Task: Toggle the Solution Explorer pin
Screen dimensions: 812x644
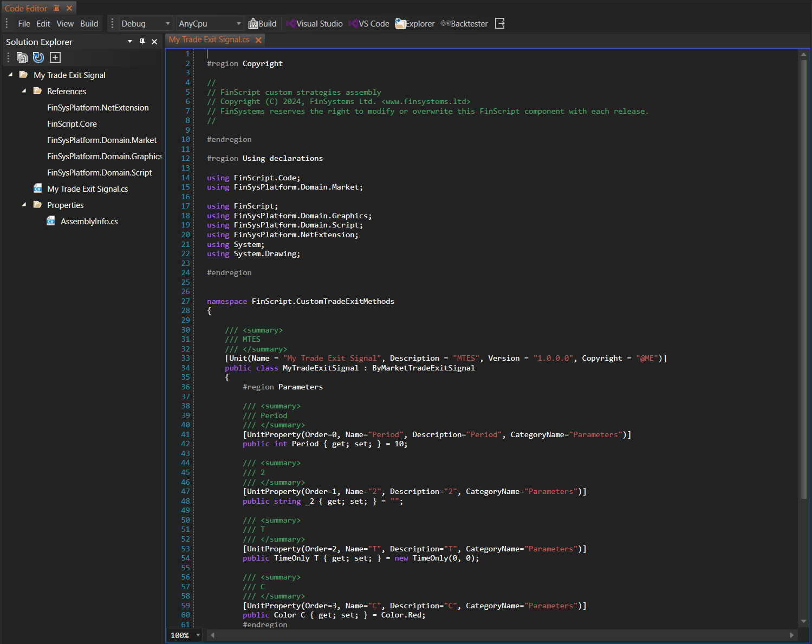Action: (142, 42)
